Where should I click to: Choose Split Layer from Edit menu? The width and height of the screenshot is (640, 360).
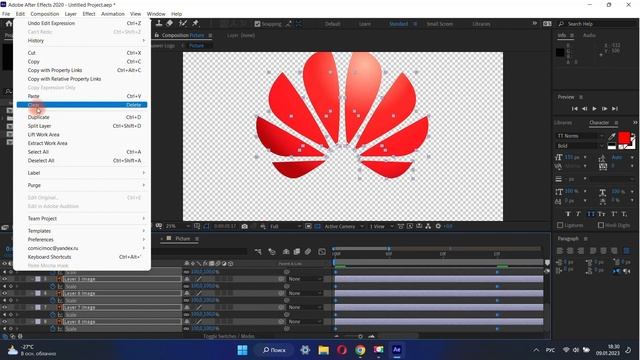(x=82, y=126)
